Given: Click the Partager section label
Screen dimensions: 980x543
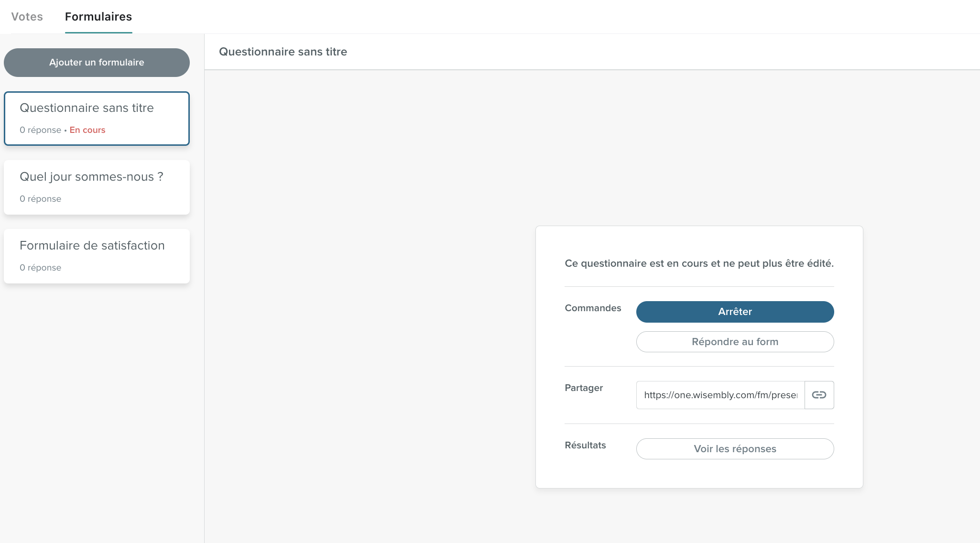Looking at the screenshot, I should [584, 388].
